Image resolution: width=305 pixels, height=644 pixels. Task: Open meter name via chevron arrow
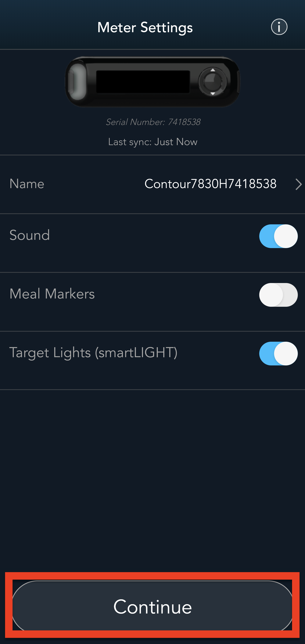tap(298, 184)
